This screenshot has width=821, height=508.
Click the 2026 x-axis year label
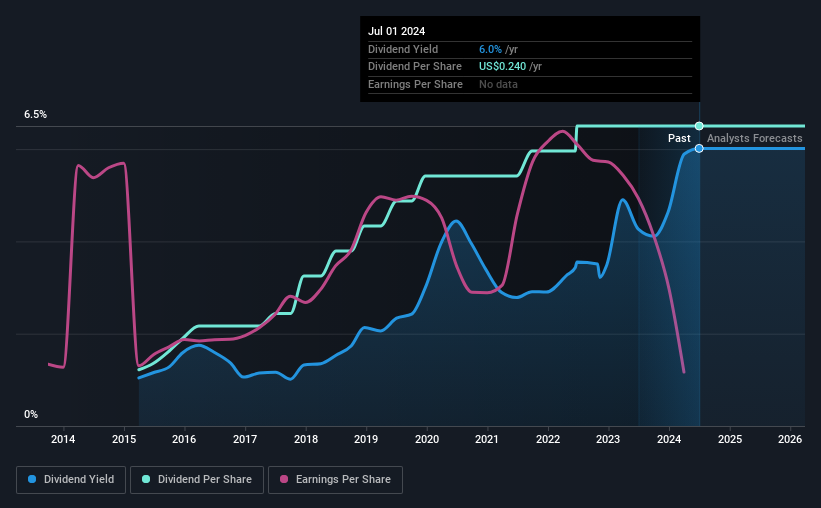click(x=790, y=439)
